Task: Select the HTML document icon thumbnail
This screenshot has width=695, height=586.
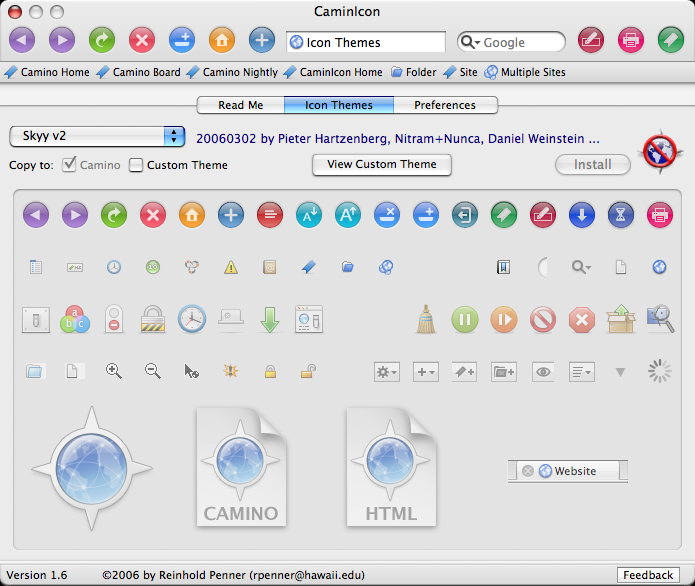Action: (391, 467)
